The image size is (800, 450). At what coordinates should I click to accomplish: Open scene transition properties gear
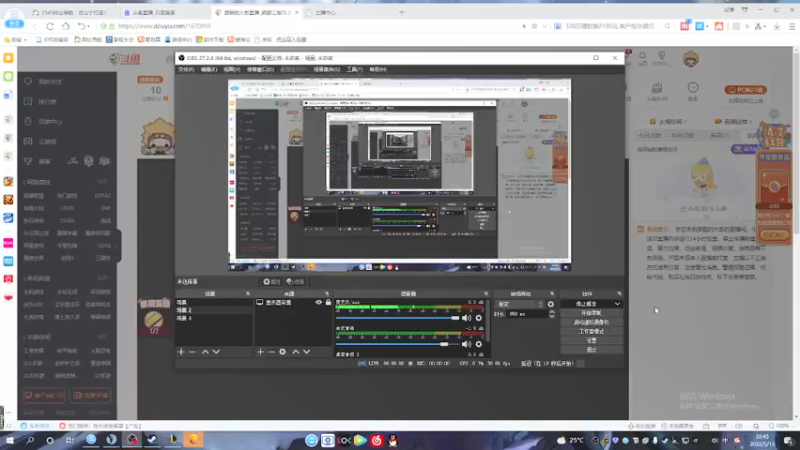coord(551,304)
